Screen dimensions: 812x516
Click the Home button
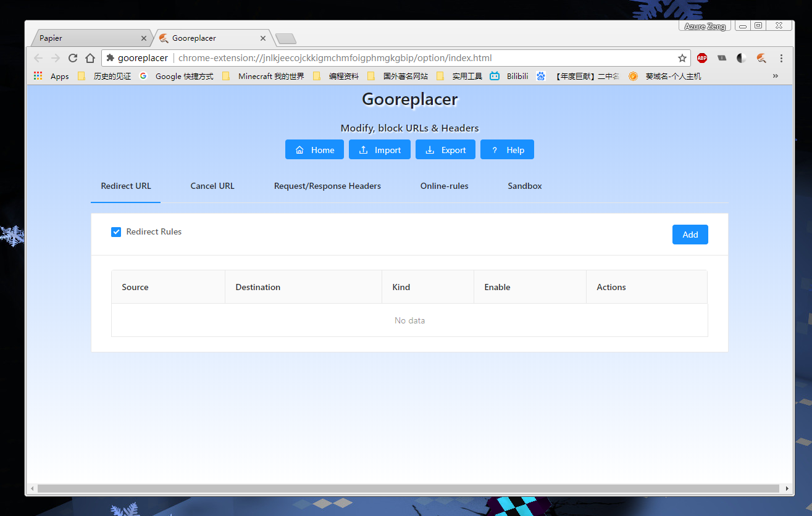coord(314,150)
